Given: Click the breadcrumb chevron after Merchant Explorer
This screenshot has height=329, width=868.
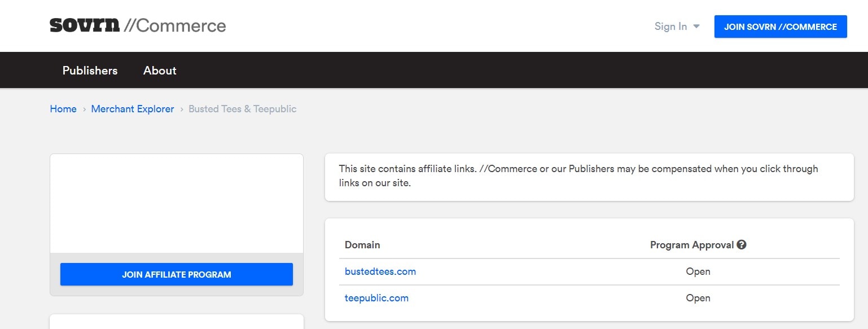Looking at the screenshot, I should pyautogui.click(x=182, y=109).
